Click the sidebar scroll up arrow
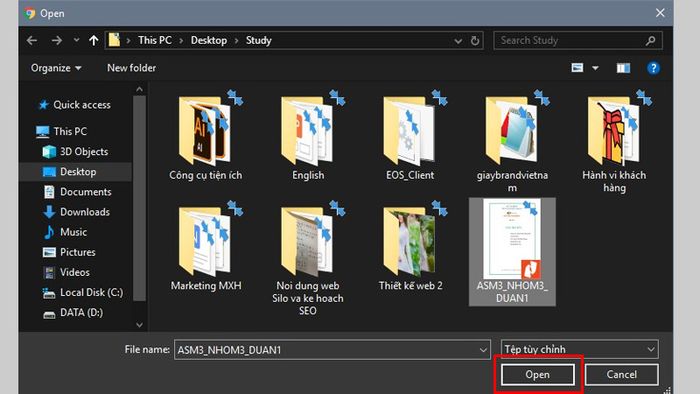The width and height of the screenshot is (700, 394). point(139,90)
